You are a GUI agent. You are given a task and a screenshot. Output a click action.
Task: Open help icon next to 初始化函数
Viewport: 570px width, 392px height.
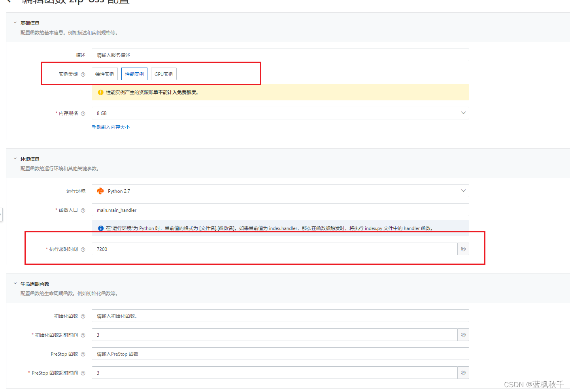83,316
